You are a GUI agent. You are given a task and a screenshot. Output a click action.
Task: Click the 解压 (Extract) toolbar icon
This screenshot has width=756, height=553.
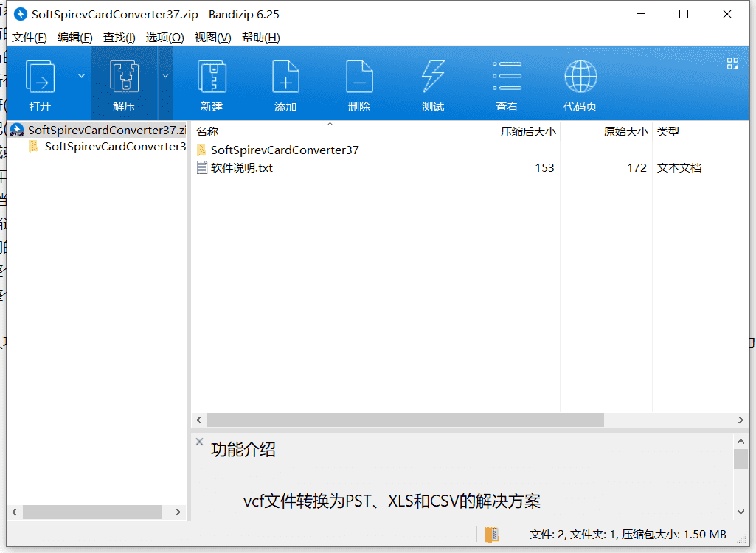[124, 76]
